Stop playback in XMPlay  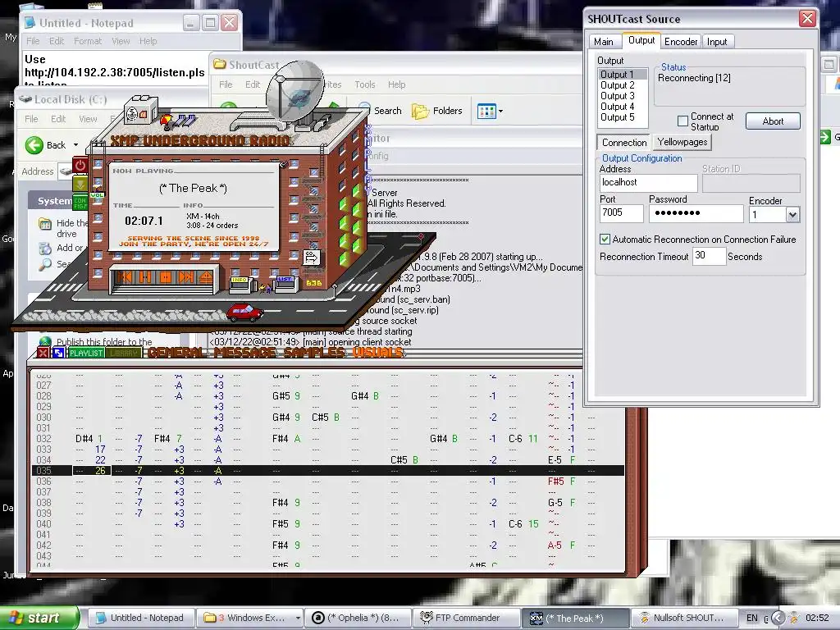(x=166, y=277)
